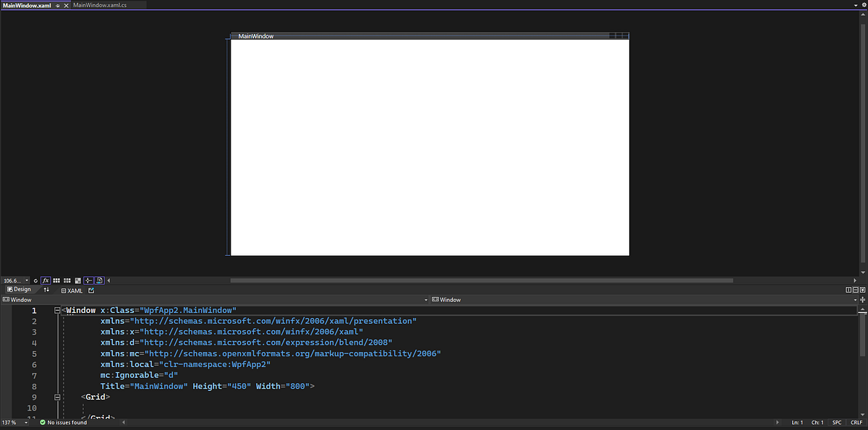Click the refresh designer view icon
This screenshot has width=868, height=430.
coord(35,280)
